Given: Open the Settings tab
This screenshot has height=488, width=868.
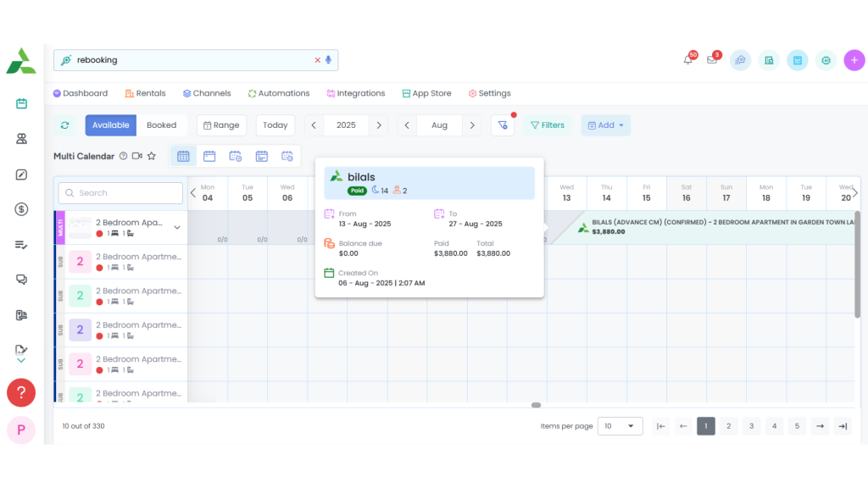Looking at the screenshot, I should (x=489, y=93).
